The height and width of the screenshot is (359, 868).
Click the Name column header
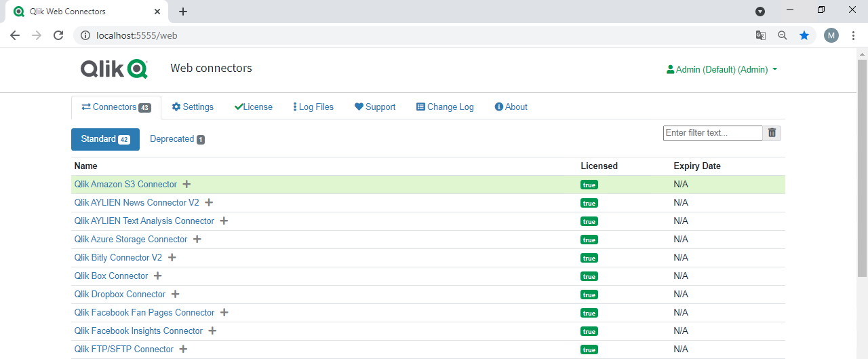point(86,166)
